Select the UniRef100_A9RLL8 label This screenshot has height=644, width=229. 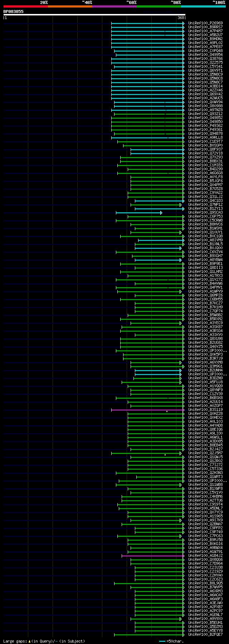pos(205,138)
